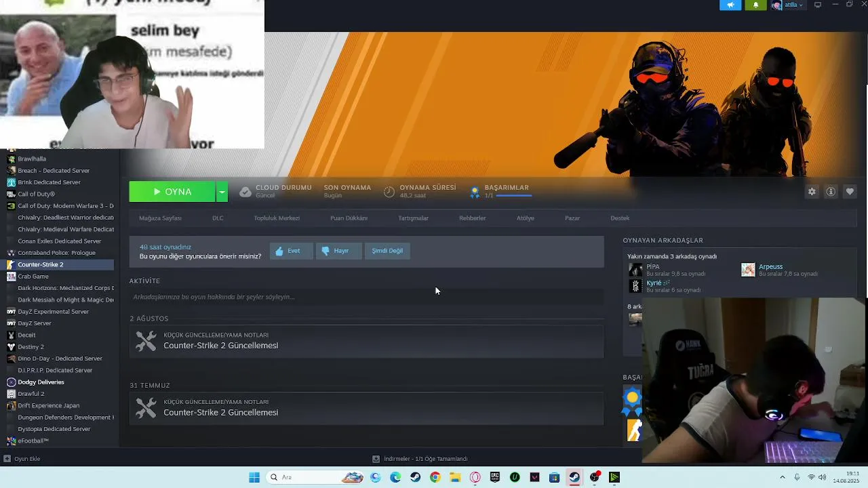Click wrench icon of 2 Ağustos update

point(146,341)
